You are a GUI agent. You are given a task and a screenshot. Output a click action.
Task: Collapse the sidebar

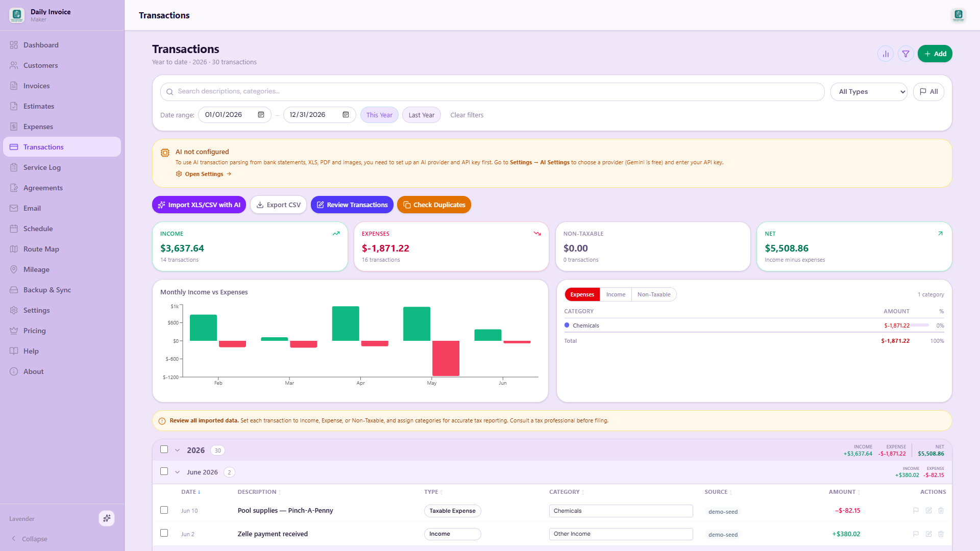coord(30,539)
